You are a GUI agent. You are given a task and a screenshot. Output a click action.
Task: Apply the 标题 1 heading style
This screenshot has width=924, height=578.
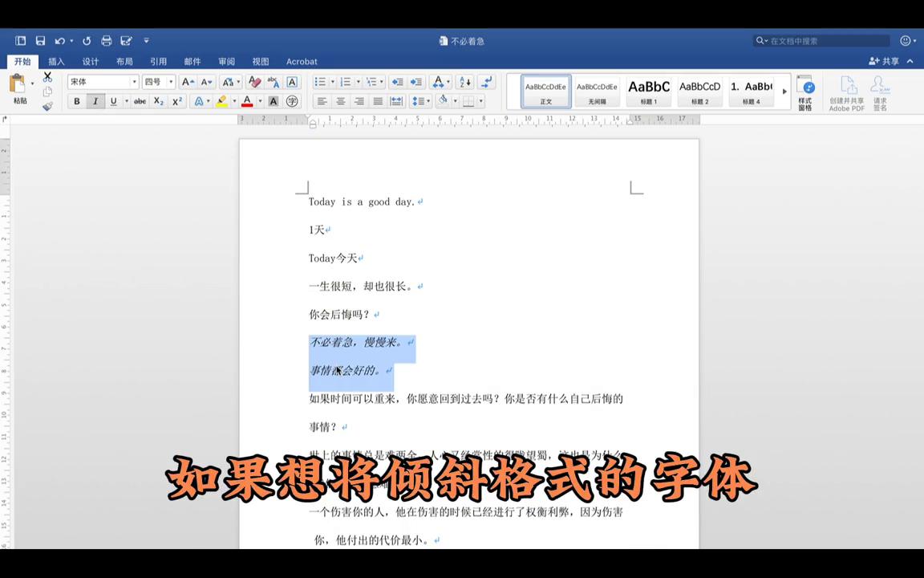648,92
